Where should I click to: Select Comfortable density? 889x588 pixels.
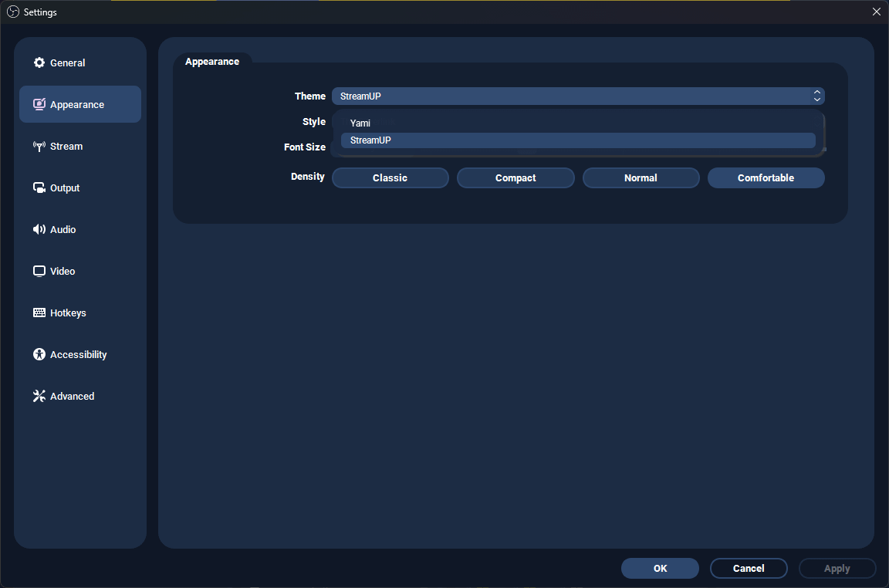point(766,177)
